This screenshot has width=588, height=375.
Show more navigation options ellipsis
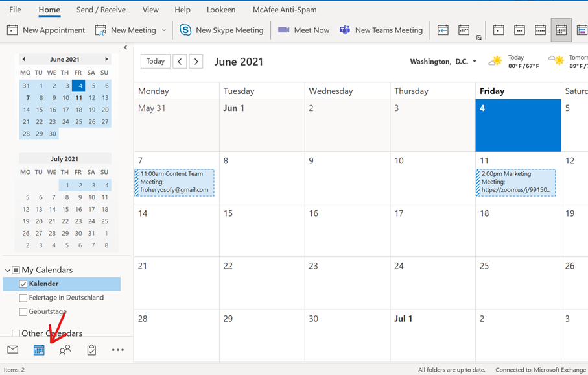tap(117, 350)
